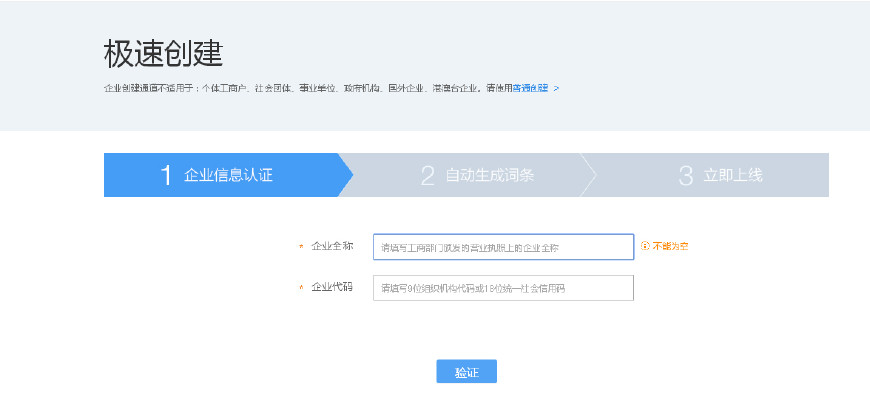Click the 企业全称 input field
The width and height of the screenshot is (870, 395).
tap(503, 247)
